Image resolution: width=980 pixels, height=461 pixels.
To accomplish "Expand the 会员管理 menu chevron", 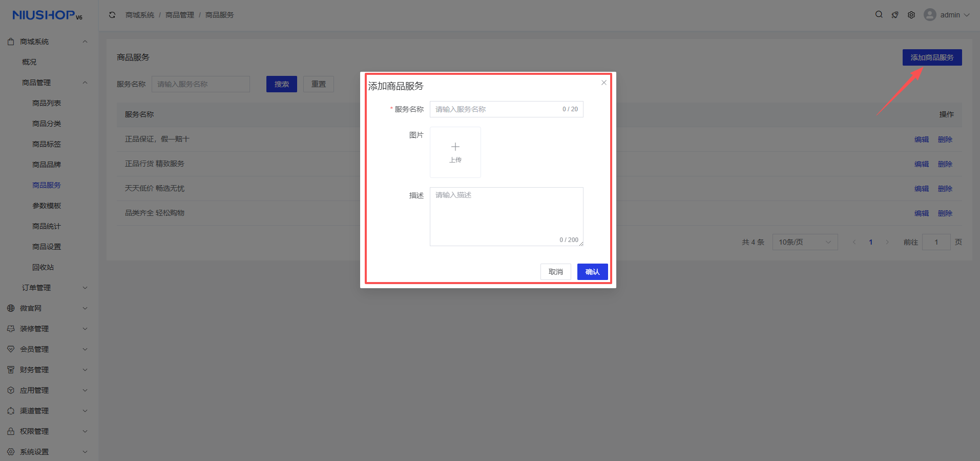I will [85, 349].
